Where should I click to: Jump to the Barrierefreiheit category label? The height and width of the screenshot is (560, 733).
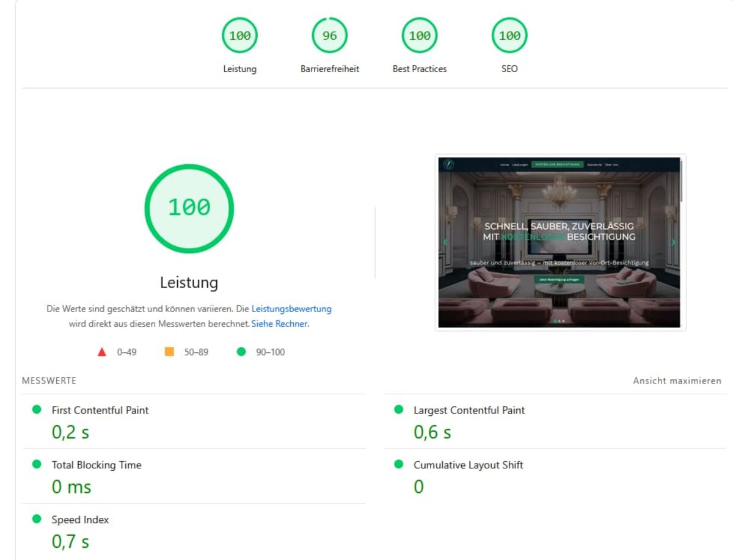point(329,69)
